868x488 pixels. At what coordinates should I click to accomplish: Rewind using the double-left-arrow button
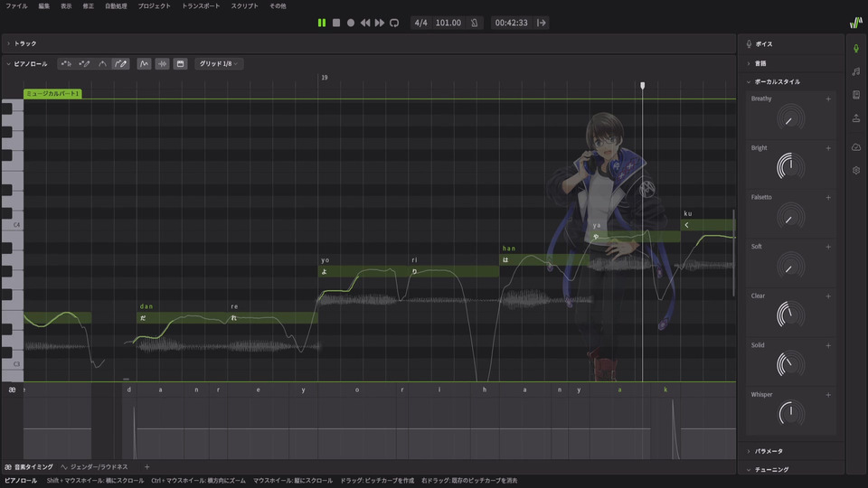tap(365, 23)
